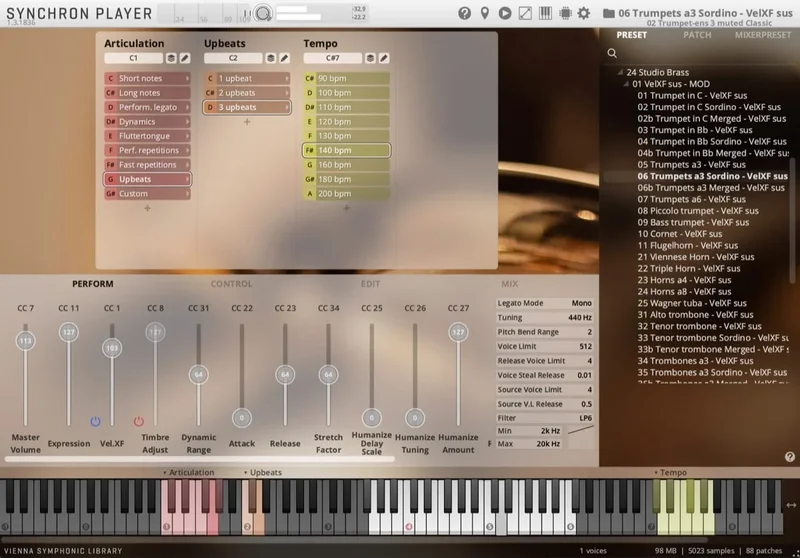Screen dimensions: 800x558
Task: Click the Dynamic Range CC 31 slider knob
Action: [198, 375]
